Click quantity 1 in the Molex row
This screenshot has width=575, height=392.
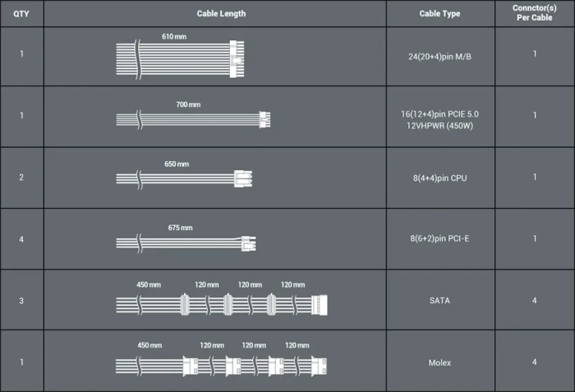(21, 362)
